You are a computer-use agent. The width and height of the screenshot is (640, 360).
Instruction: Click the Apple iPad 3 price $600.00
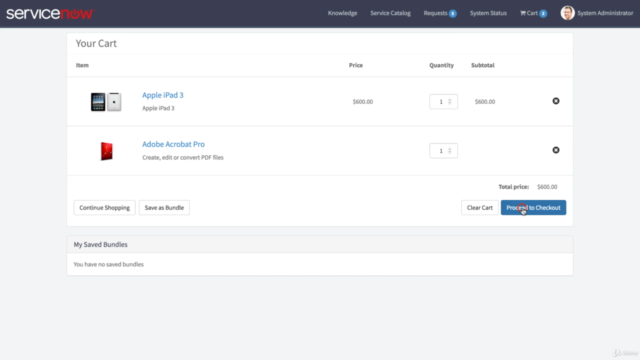click(362, 102)
